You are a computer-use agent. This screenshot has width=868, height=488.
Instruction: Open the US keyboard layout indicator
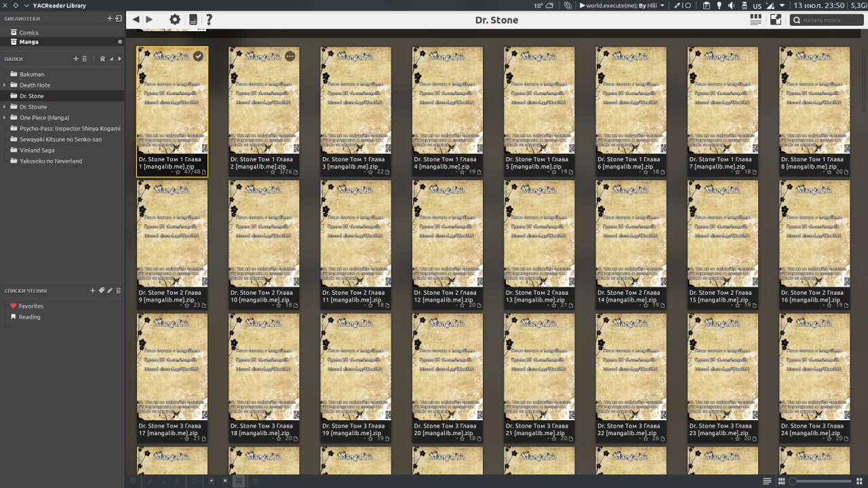coord(757,5)
